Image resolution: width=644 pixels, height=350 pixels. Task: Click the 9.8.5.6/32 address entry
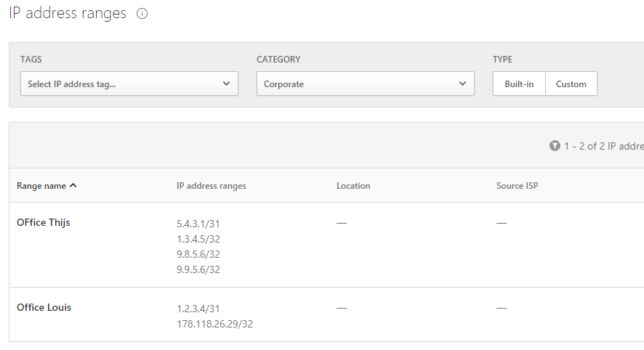(198, 254)
